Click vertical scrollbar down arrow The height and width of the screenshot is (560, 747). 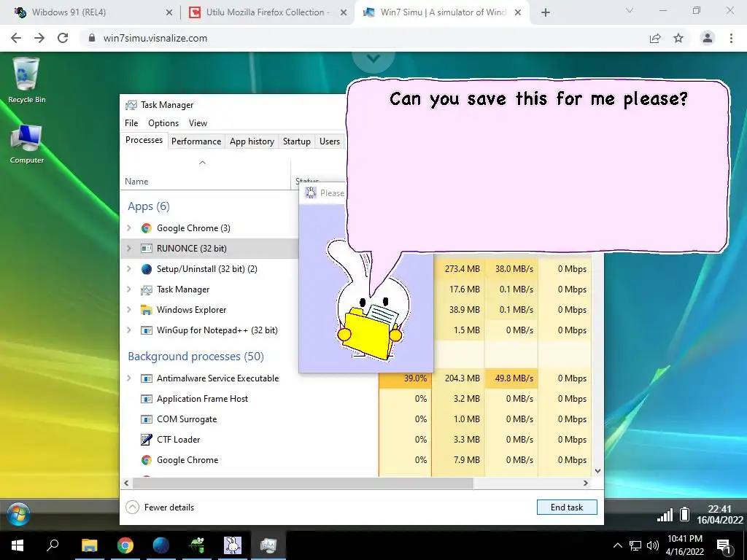(597, 470)
